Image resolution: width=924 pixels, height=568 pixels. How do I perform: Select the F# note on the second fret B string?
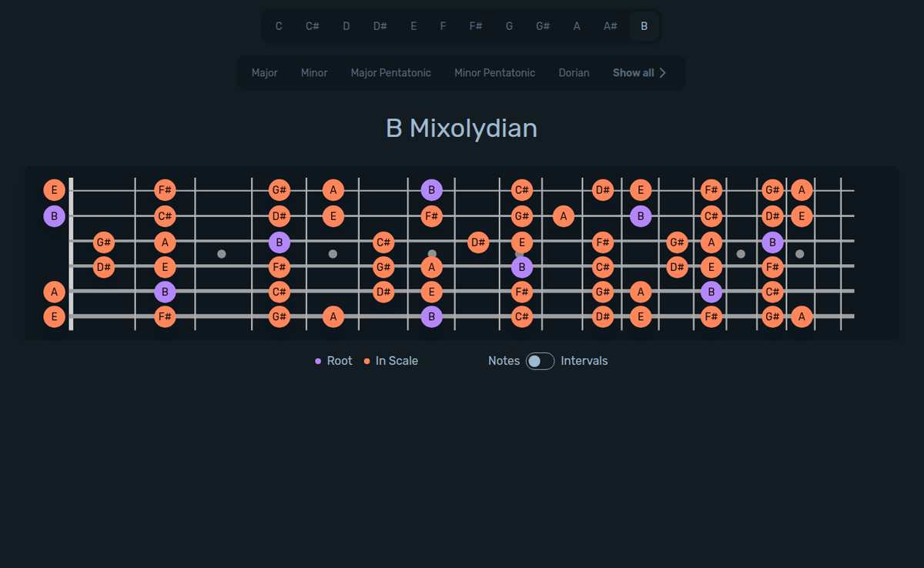[432, 216]
